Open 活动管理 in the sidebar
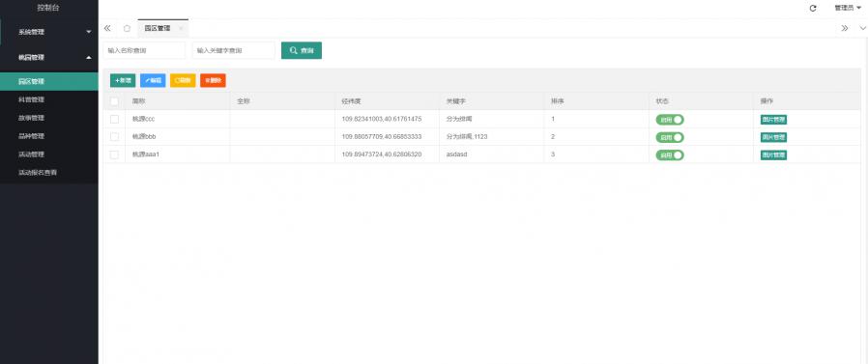868x364 pixels. click(49, 154)
